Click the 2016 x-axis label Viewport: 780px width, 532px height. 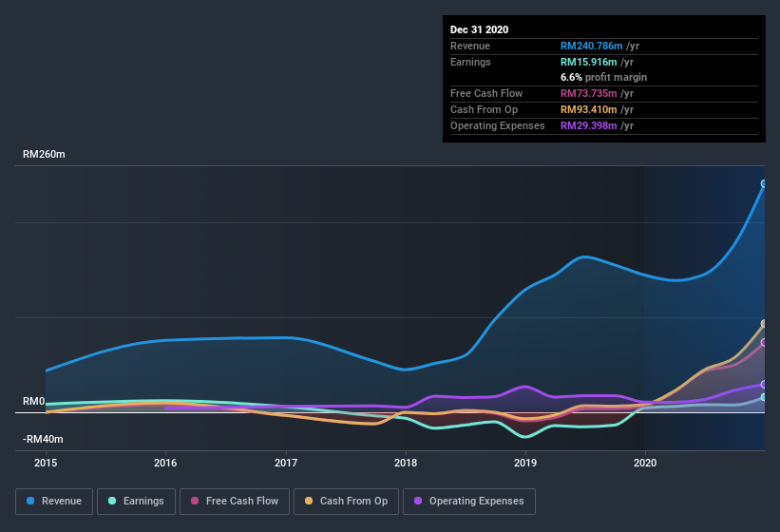[165, 463]
